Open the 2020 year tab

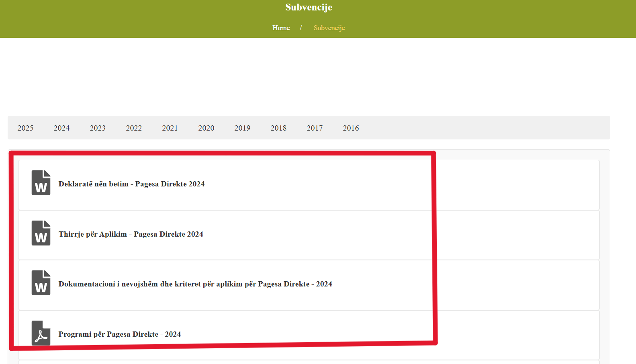(x=206, y=128)
